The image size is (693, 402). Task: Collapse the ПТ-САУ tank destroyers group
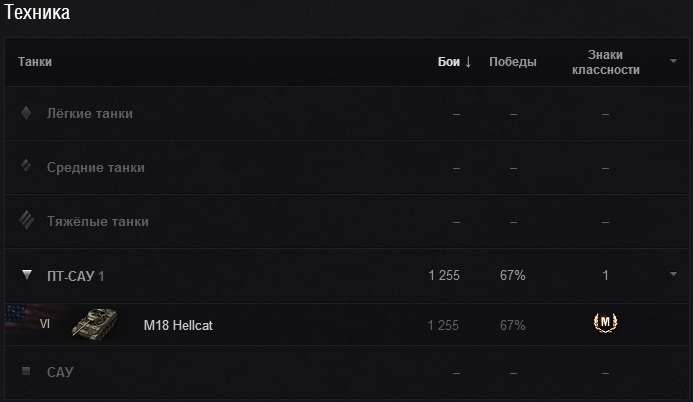click(27, 275)
